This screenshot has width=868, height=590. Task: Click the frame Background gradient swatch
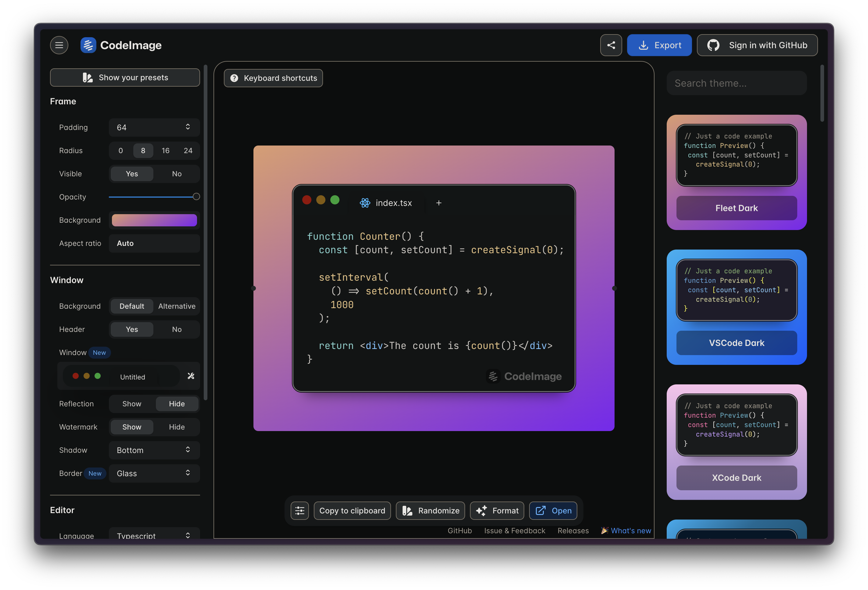154,220
